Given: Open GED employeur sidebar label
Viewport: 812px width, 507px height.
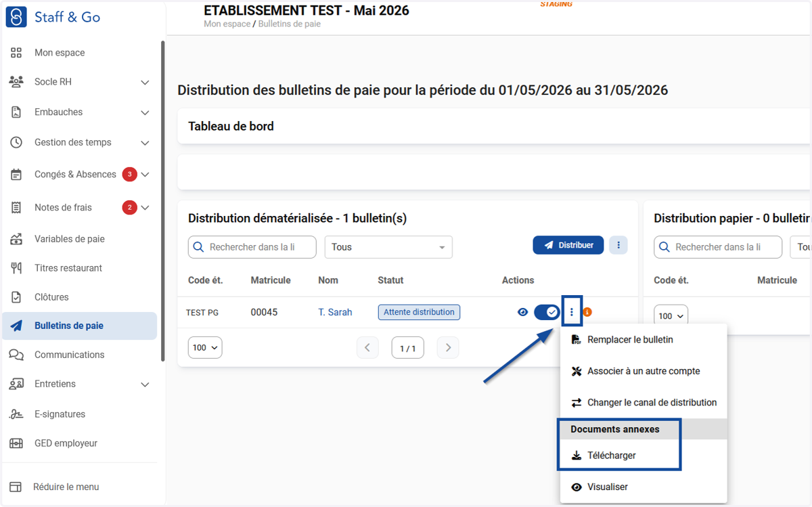Looking at the screenshot, I should point(66,443).
